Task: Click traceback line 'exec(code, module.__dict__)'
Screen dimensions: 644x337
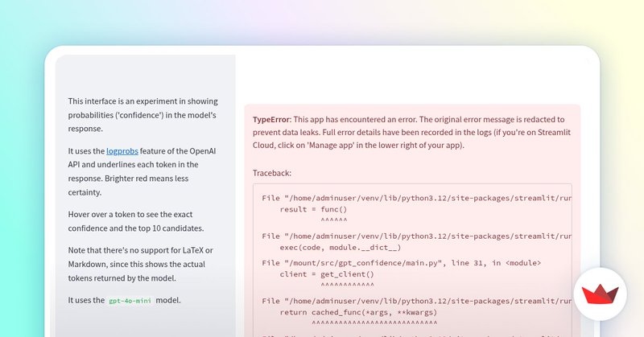Action: point(341,248)
